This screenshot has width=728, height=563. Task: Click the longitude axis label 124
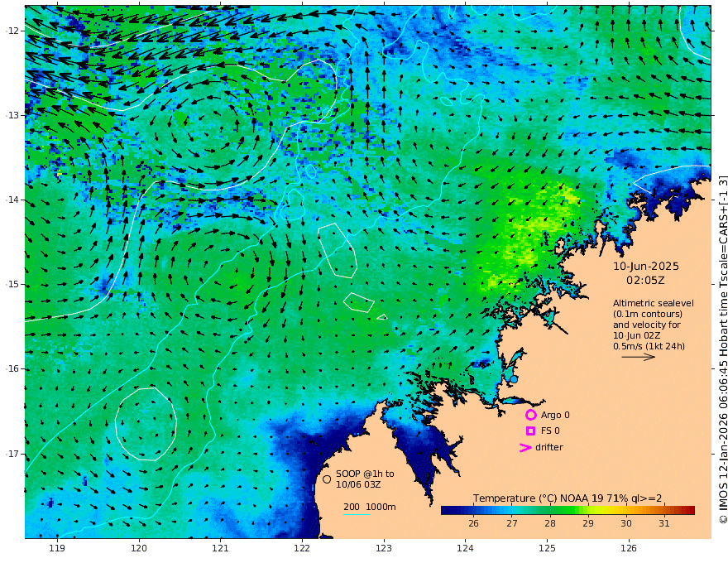tap(466, 549)
